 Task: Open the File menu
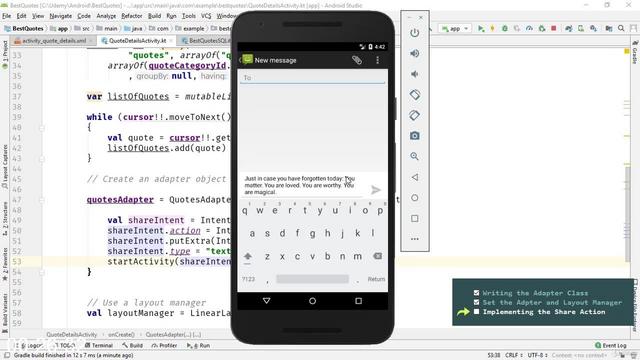pos(7,16)
